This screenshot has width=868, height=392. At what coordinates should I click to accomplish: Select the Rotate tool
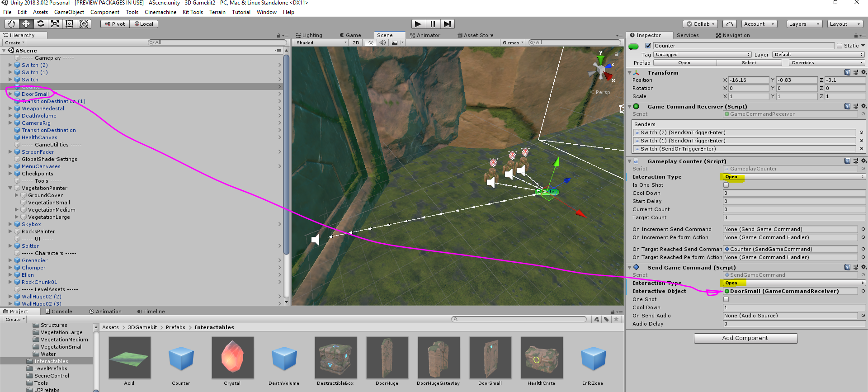point(40,24)
